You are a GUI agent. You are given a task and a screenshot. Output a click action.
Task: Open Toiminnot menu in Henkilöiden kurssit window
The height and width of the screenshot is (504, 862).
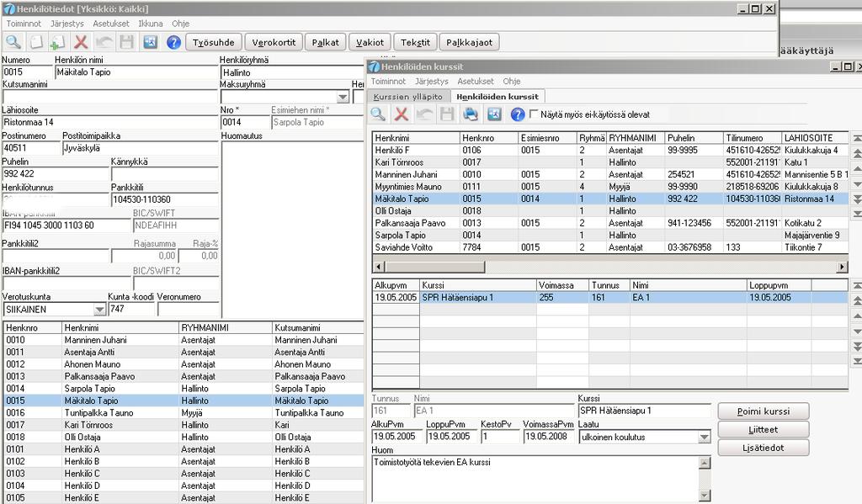click(388, 82)
